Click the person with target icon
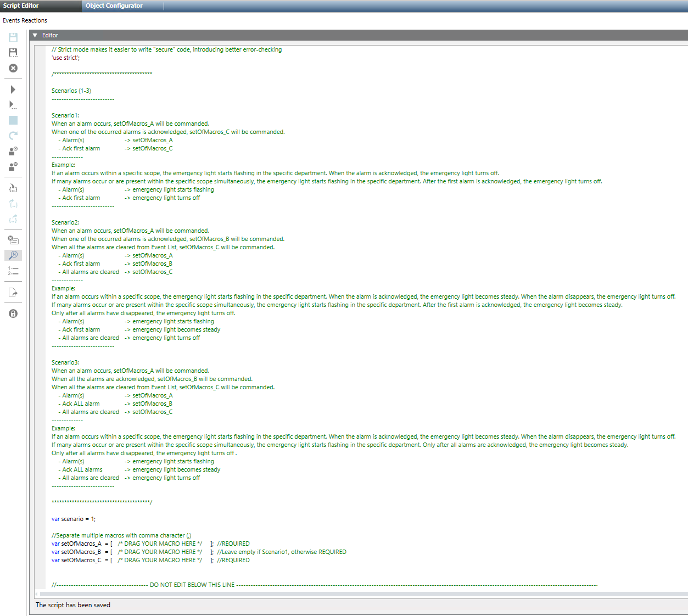This screenshot has width=688, height=616. coord(13,151)
